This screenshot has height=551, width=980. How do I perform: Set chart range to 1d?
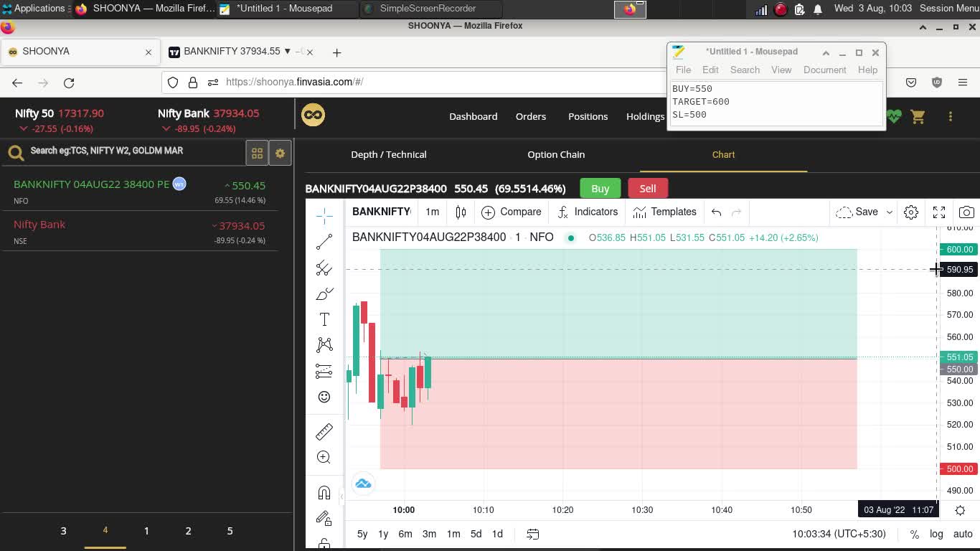[x=497, y=534]
